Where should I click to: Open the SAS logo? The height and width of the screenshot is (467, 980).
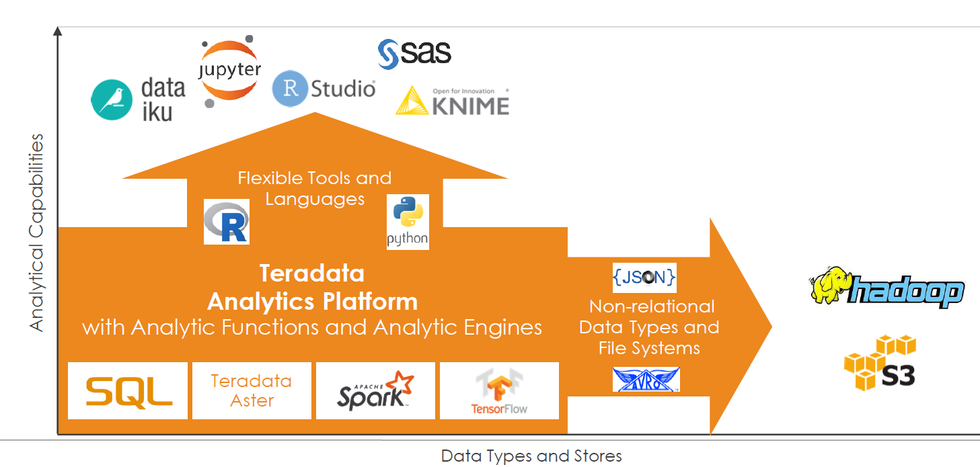point(414,54)
